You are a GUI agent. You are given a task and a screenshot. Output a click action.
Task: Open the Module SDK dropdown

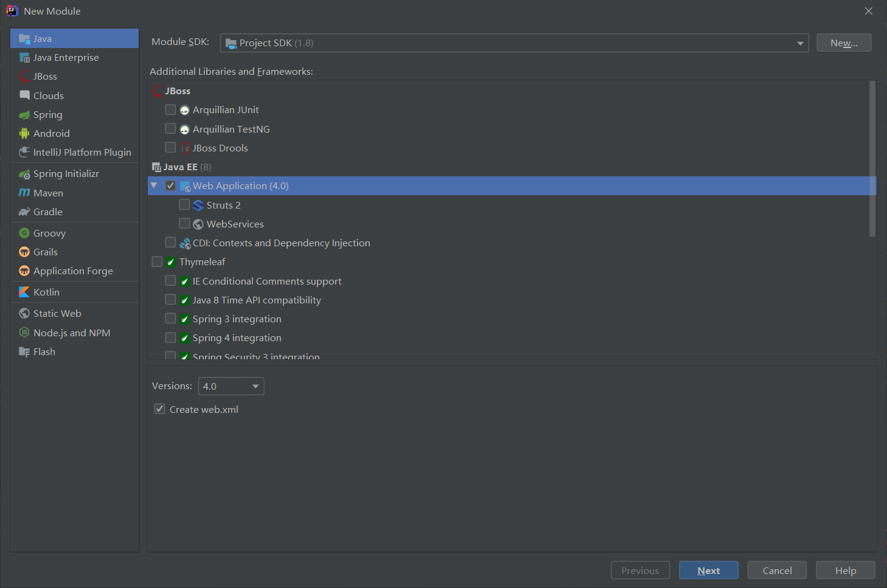click(x=514, y=43)
